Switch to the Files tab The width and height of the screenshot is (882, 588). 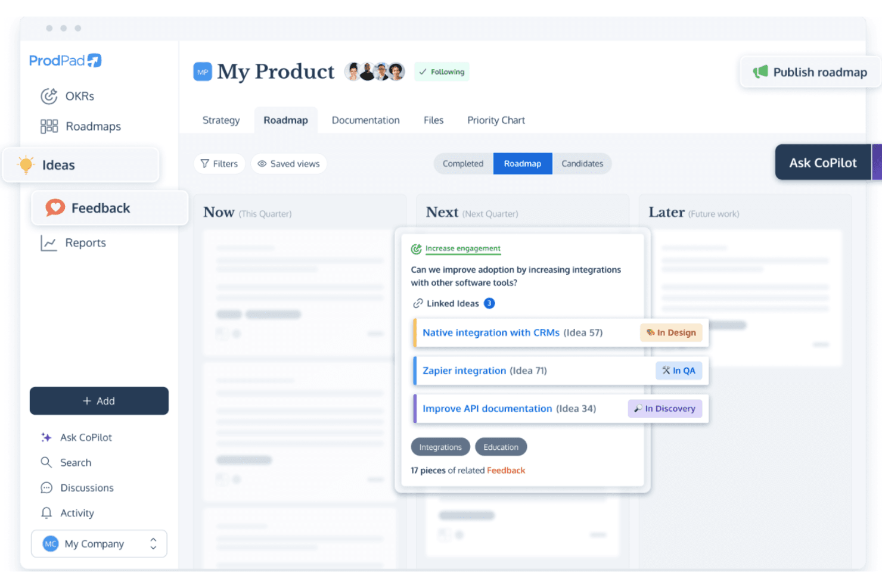433,120
